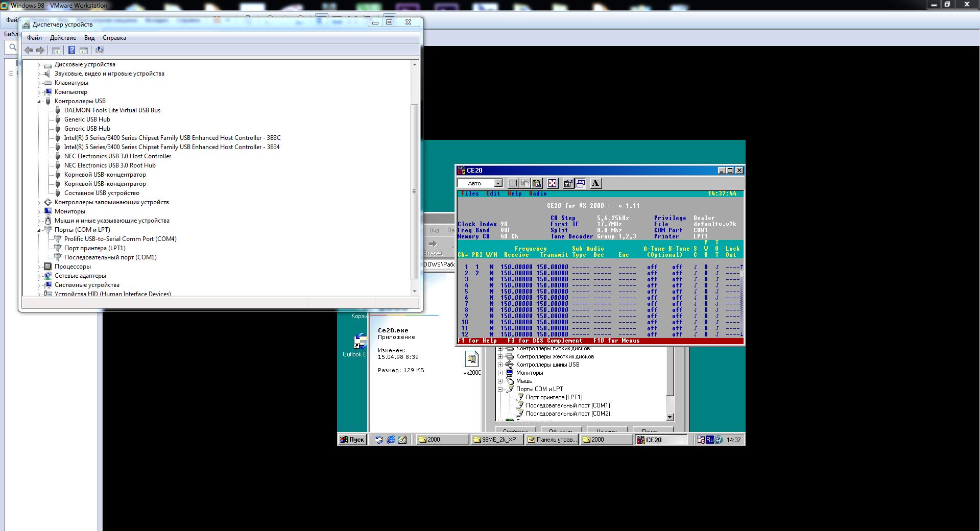
Task: Switch to 98ME_2k_XP taskbar button
Action: click(x=496, y=440)
